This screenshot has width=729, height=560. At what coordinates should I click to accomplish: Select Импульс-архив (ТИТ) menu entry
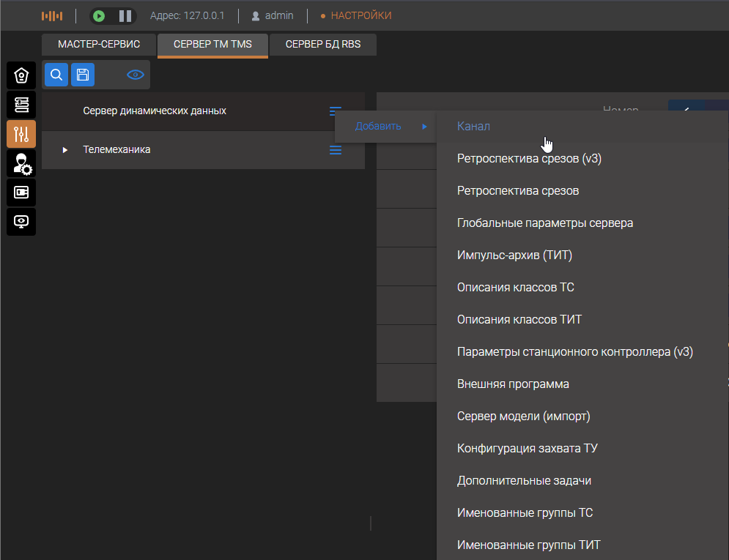[514, 255]
